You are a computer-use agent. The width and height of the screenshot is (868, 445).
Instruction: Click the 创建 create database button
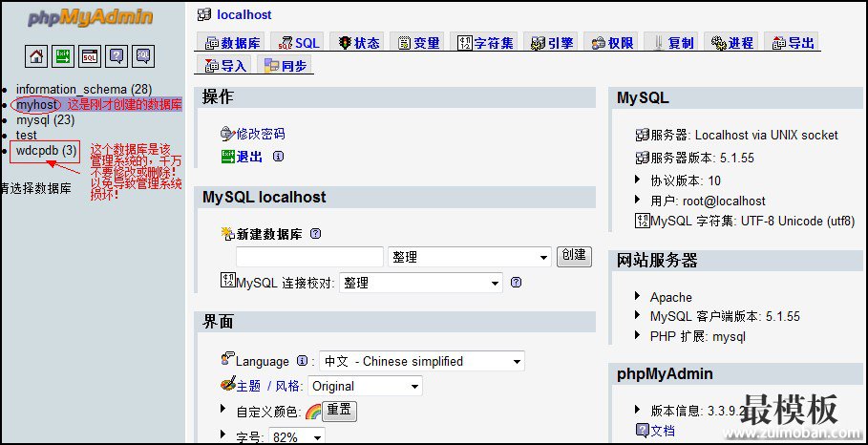click(x=574, y=256)
